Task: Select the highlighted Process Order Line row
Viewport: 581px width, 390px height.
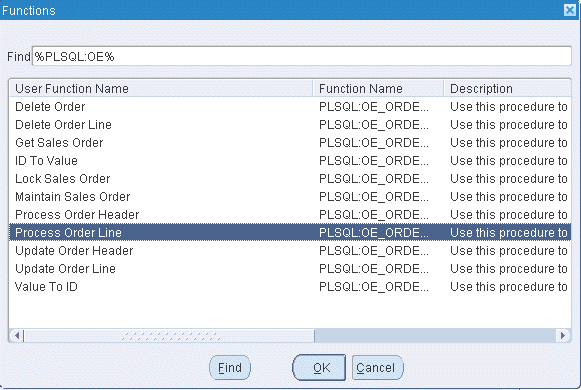Action: coord(290,233)
